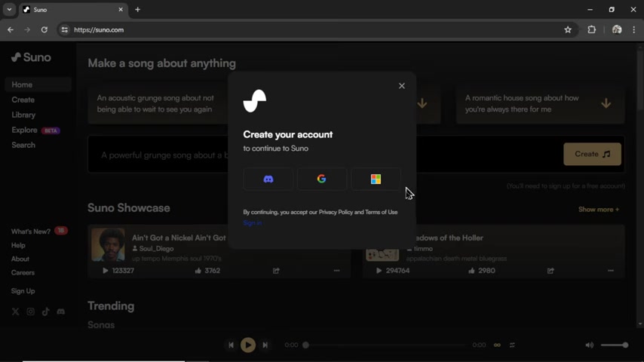Skip to next track in player
The height and width of the screenshot is (362, 644).
pos(265,345)
